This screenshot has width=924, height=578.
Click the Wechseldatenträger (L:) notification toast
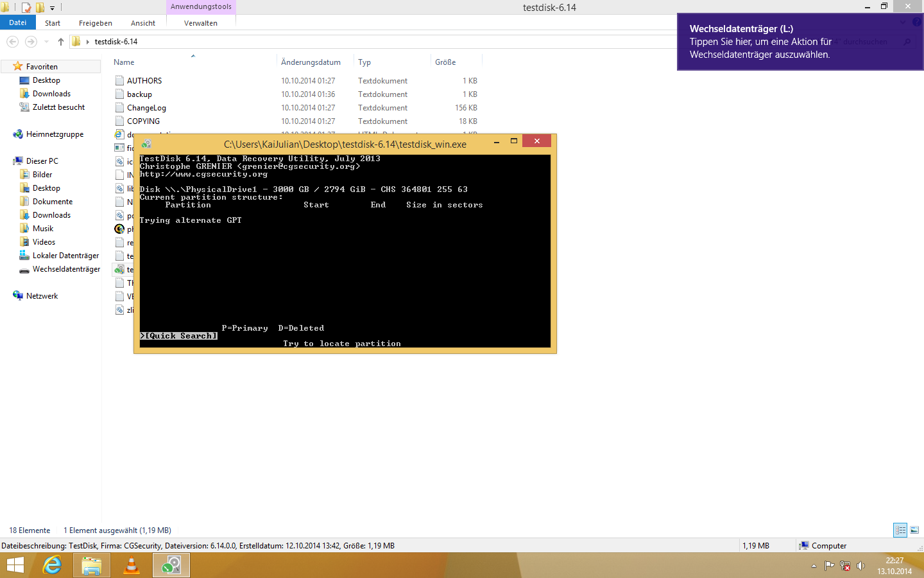(x=800, y=42)
